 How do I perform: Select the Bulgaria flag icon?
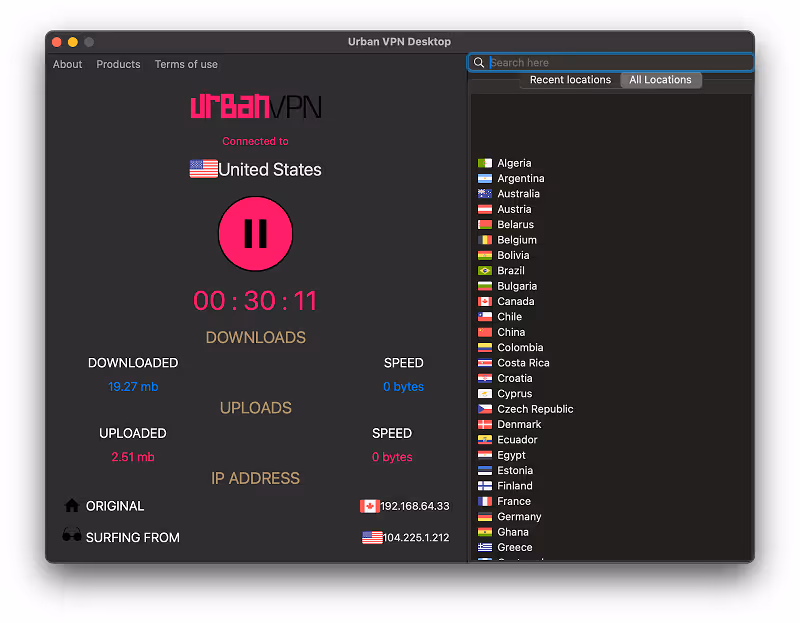[485, 286]
